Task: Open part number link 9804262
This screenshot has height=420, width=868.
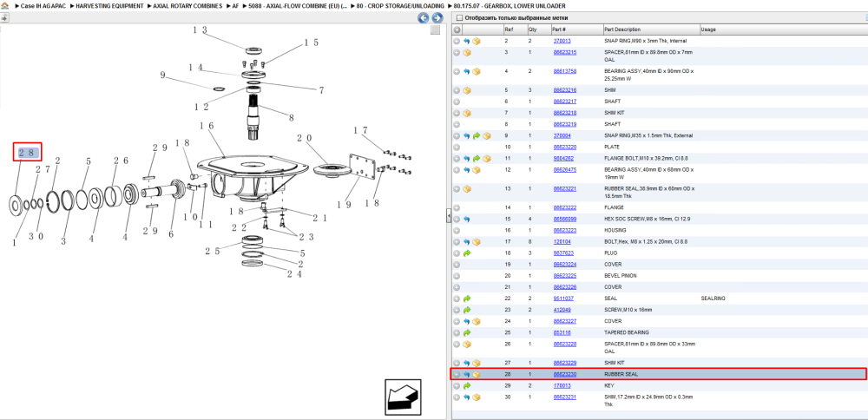Action: (563, 159)
